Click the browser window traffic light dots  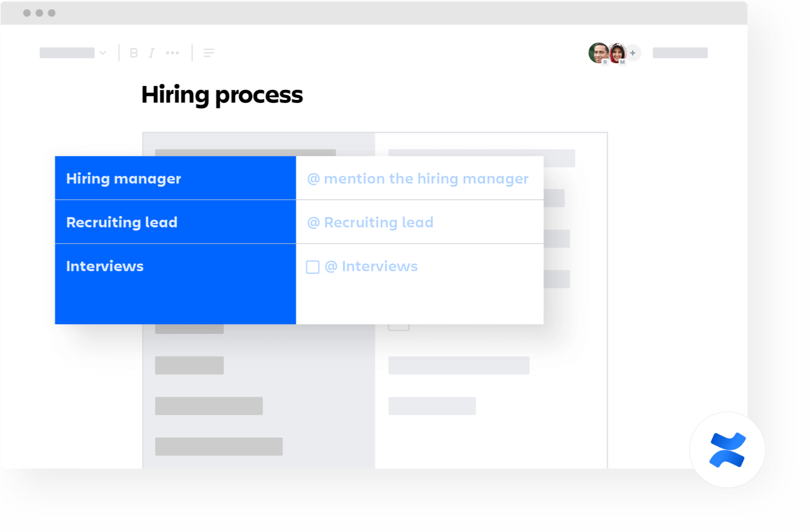tap(38, 12)
